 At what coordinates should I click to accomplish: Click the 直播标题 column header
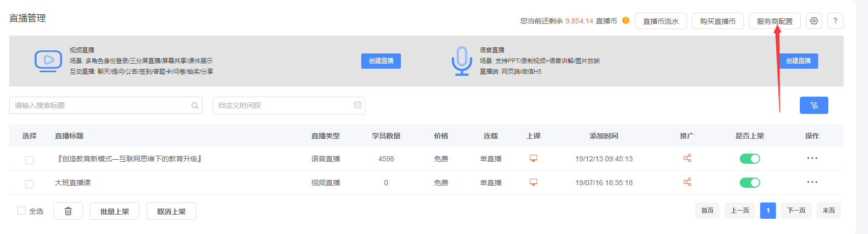coord(69,136)
